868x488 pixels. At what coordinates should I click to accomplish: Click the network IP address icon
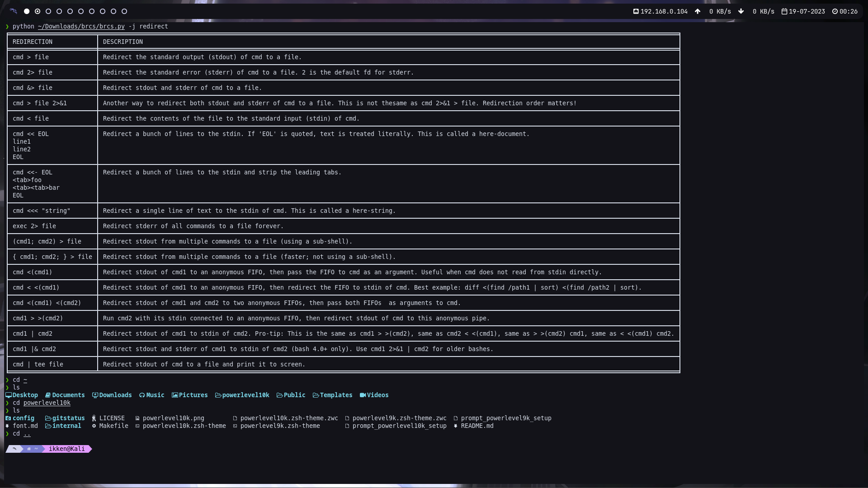click(636, 11)
